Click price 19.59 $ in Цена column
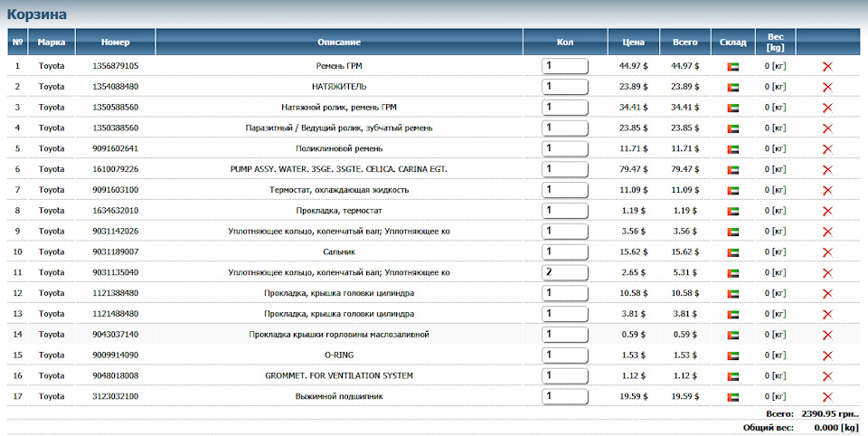868x436 pixels. 633,397
